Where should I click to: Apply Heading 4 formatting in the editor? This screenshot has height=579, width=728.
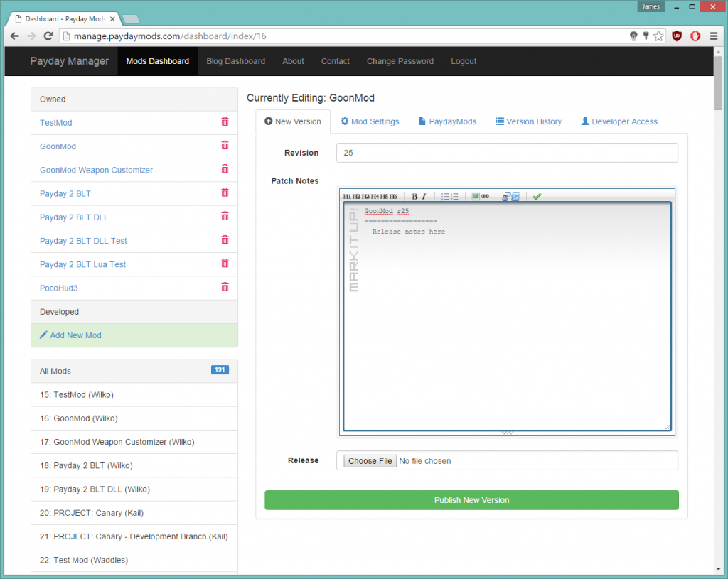coord(375,197)
